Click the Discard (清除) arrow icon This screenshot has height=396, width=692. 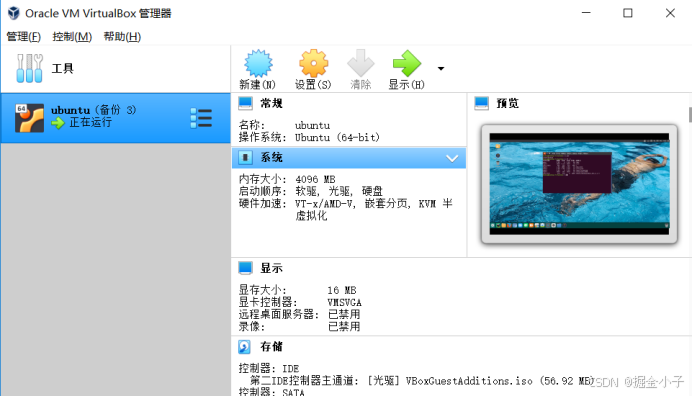coord(361,63)
